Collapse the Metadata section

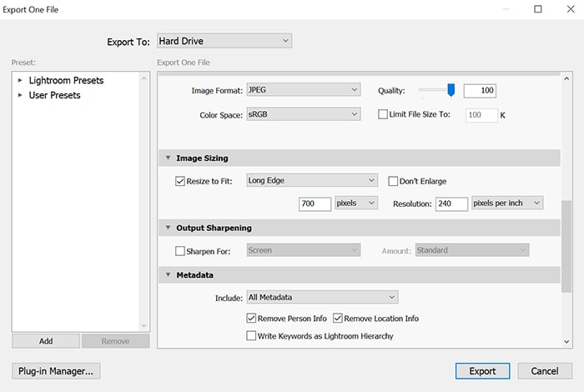pyautogui.click(x=168, y=274)
